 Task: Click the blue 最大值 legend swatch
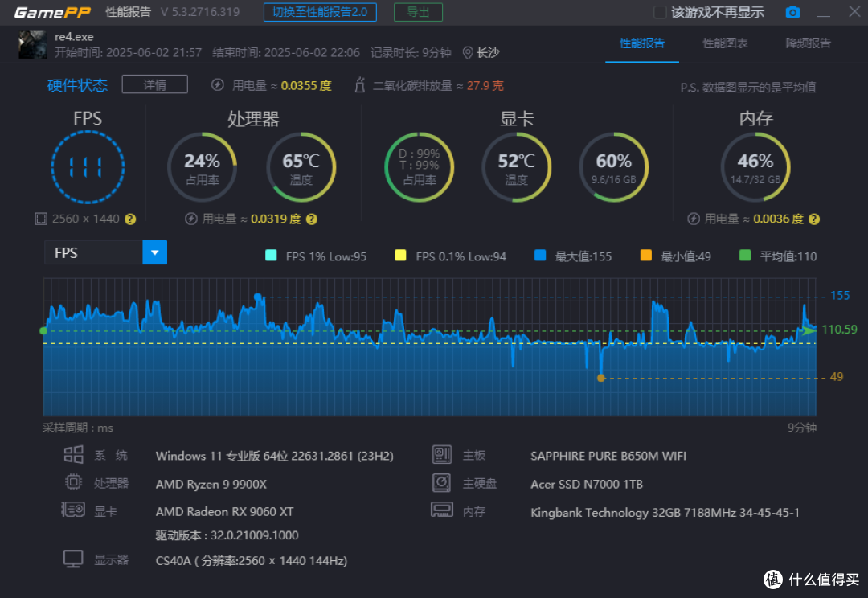(x=540, y=256)
